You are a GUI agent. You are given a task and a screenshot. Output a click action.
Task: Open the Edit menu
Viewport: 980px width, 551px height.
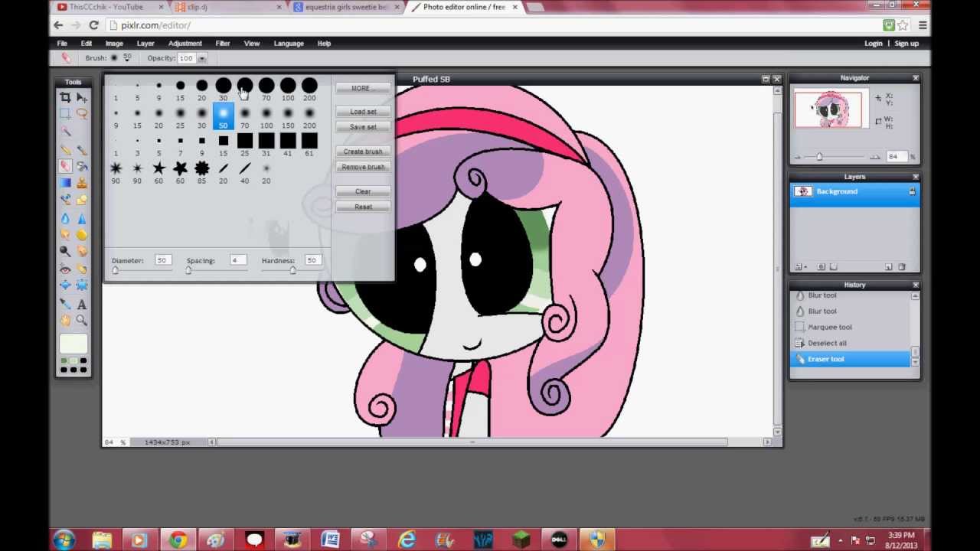point(87,44)
